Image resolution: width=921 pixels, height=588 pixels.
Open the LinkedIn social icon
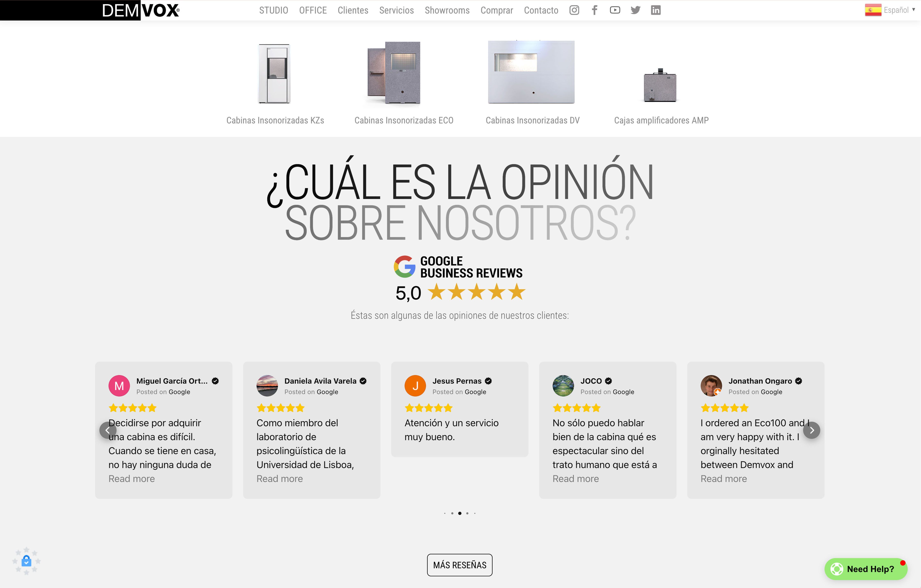(x=656, y=10)
